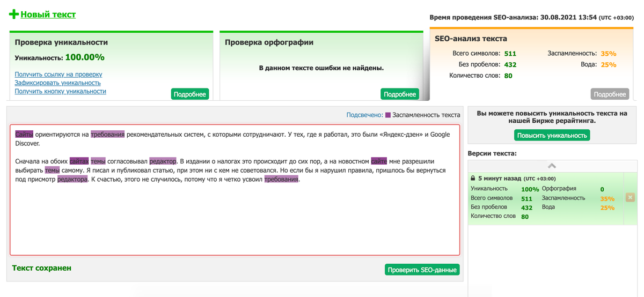Click Зафиксировать уникальность link
Image resolution: width=644 pixels, height=297 pixels.
(x=58, y=83)
